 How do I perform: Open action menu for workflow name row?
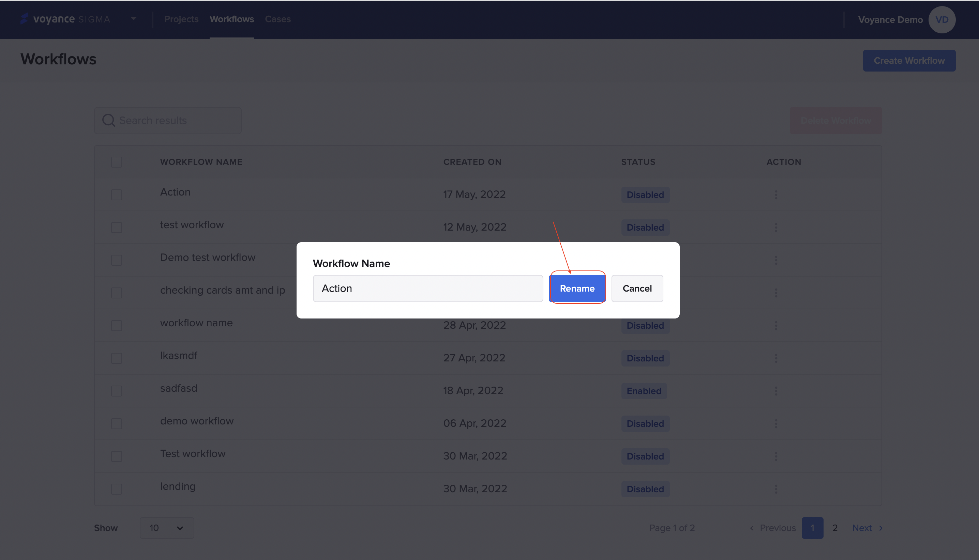(x=776, y=325)
